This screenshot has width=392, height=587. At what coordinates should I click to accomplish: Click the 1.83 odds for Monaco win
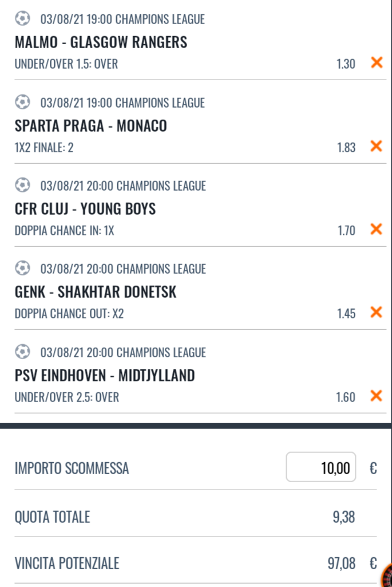click(346, 148)
